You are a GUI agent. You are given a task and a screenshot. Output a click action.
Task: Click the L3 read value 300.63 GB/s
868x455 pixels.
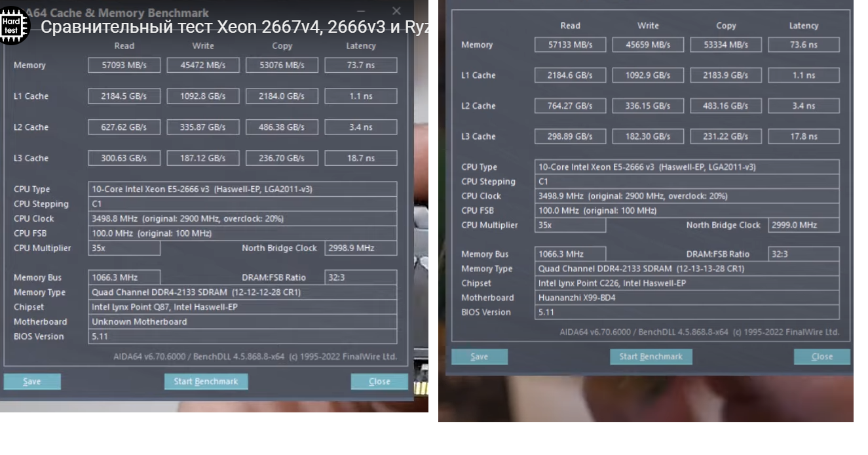124,158
